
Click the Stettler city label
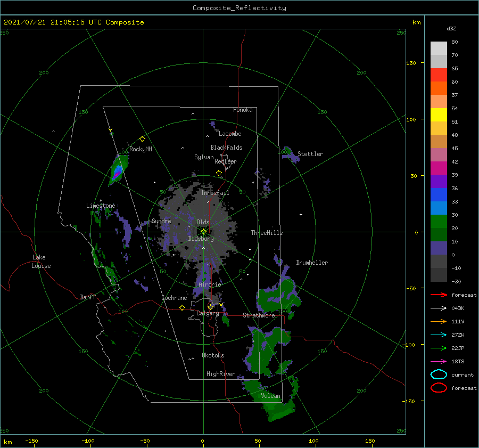point(310,154)
